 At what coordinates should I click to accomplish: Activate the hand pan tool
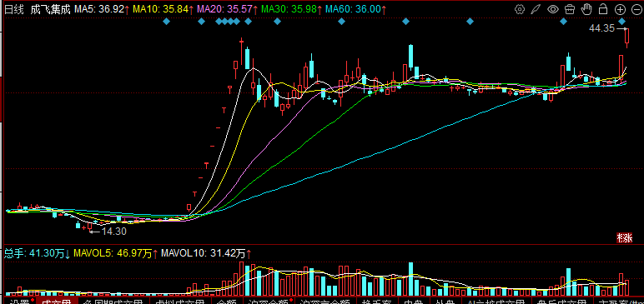586,8
